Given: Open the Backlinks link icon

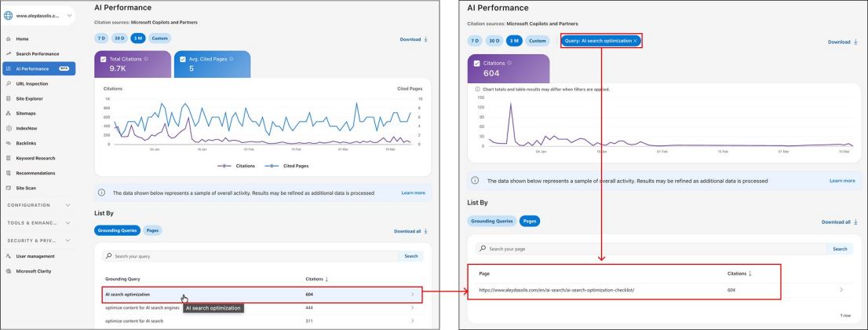Looking at the screenshot, I should pos(9,143).
